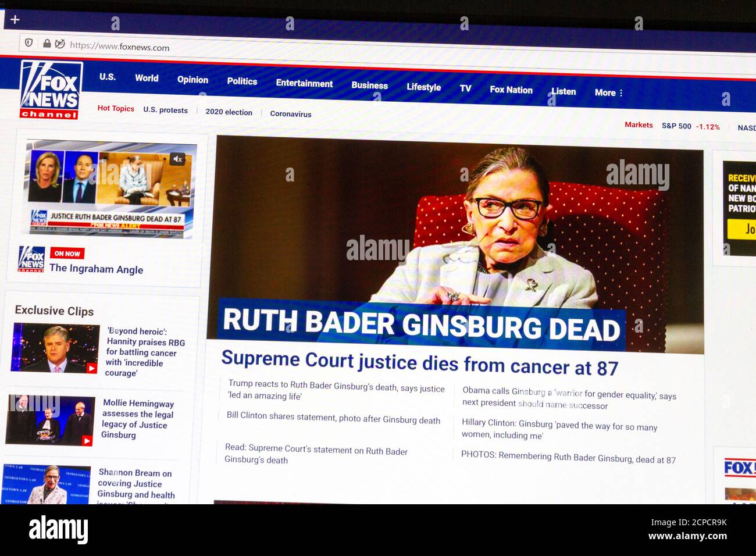The image size is (756, 556).
Task: Click the Hot Topics label
Action: [x=116, y=108]
